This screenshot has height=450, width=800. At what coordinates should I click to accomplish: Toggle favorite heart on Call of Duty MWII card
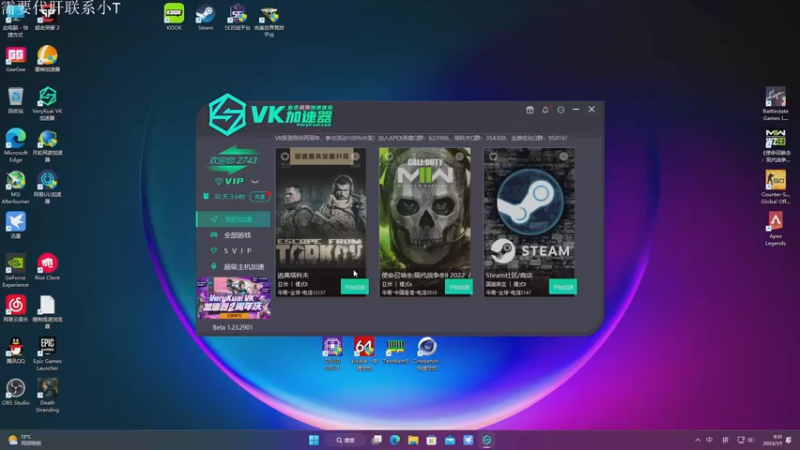tap(389, 157)
